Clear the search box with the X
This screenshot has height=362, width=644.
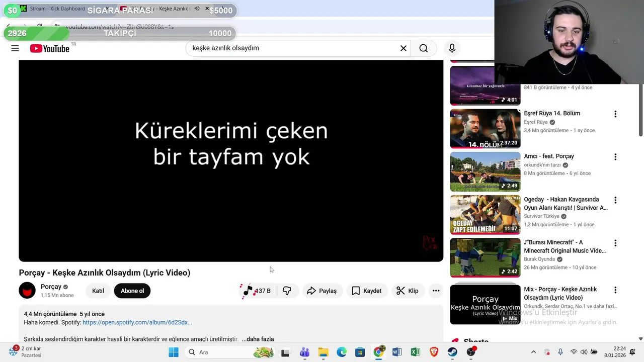(403, 48)
